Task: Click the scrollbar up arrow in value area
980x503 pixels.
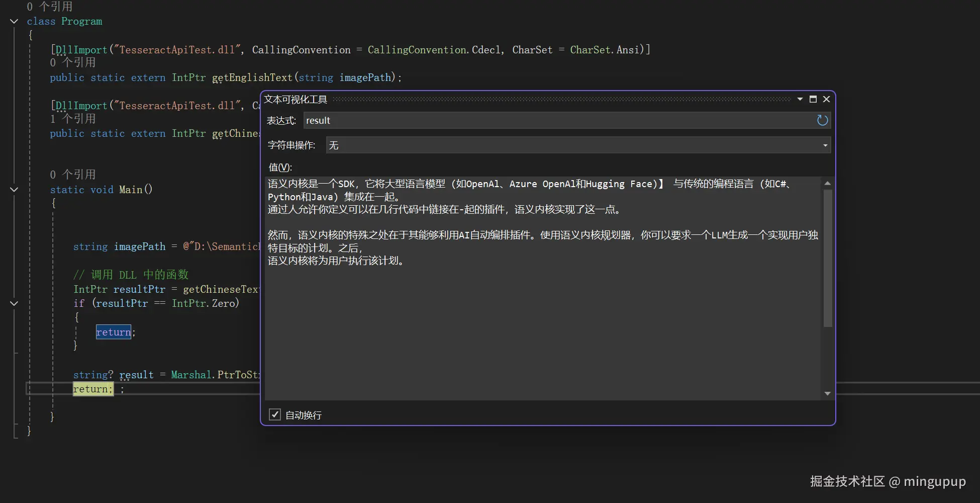Action: 827,183
